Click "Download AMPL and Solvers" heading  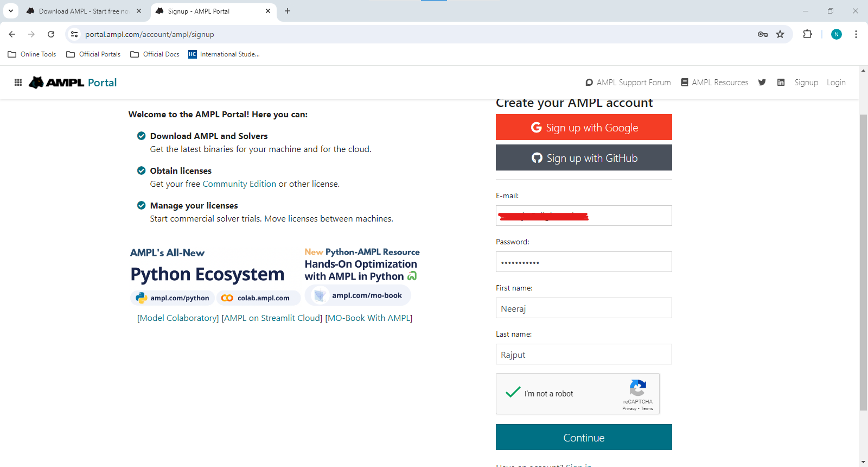click(209, 136)
